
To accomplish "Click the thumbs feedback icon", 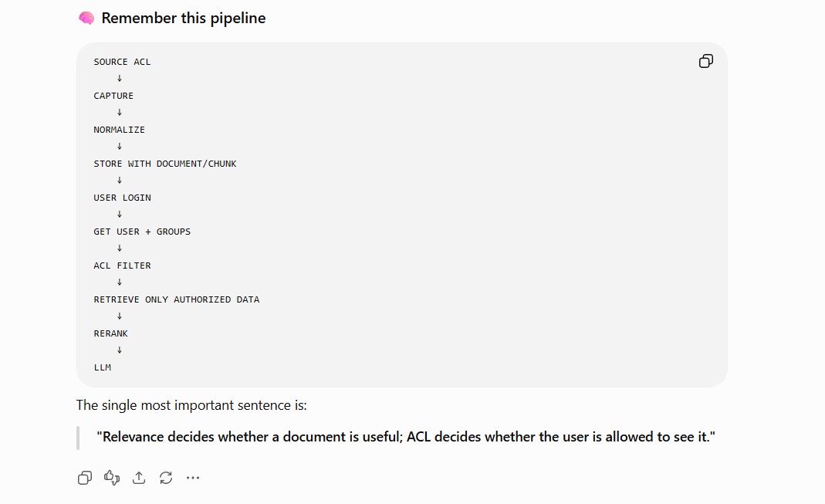I will tap(112, 478).
